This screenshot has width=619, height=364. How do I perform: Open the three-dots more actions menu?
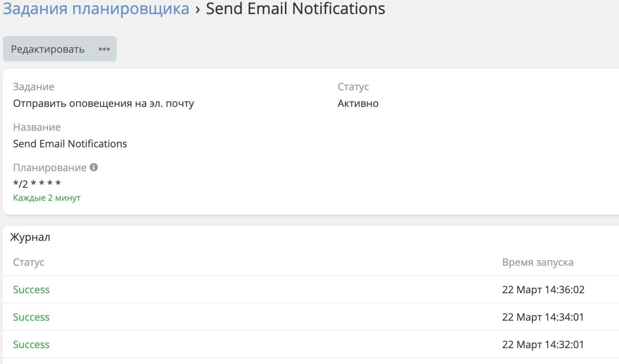(x=104, y=49)
